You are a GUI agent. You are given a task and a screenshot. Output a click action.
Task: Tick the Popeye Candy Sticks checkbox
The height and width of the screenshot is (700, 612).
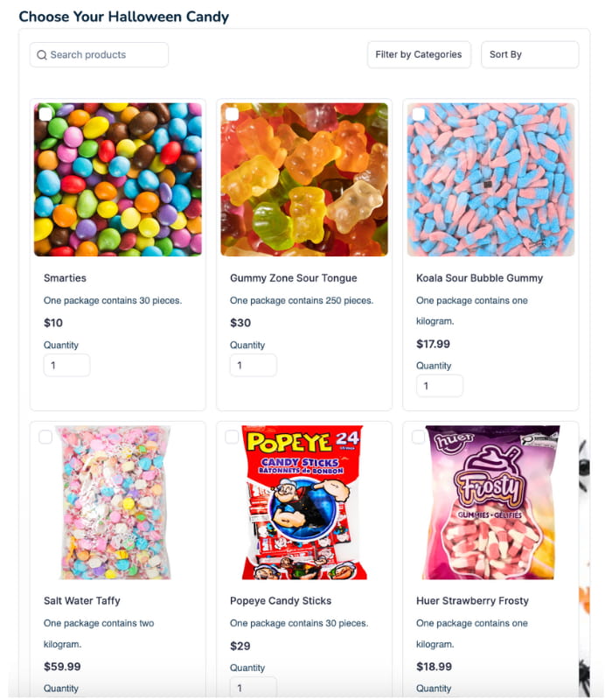(x=232, y=437)
